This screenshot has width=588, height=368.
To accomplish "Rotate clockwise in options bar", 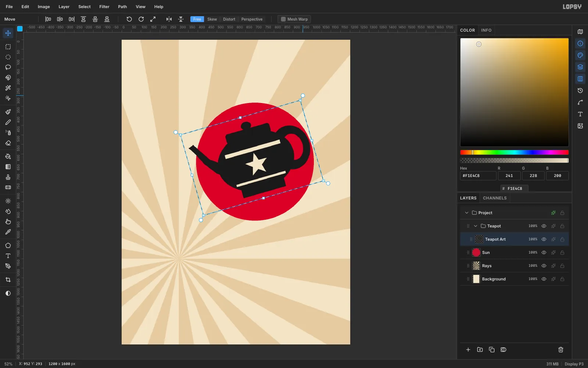I will 141,19.
